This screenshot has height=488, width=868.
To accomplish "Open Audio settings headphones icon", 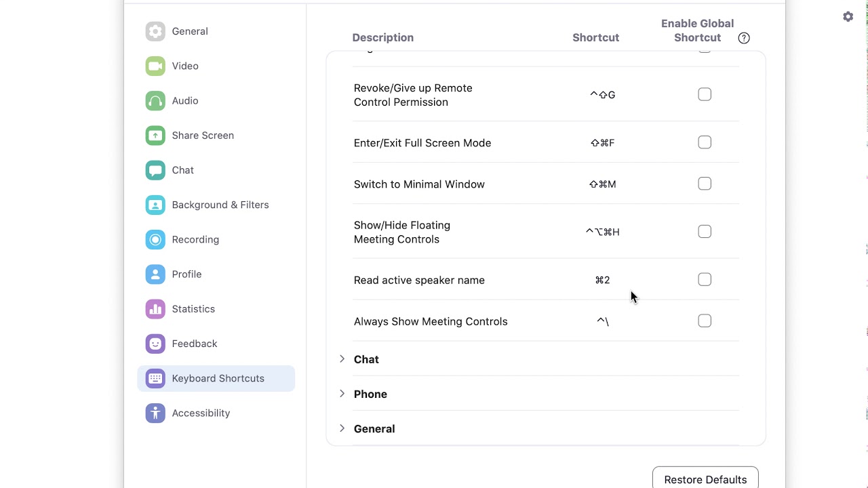I will 155,101.
